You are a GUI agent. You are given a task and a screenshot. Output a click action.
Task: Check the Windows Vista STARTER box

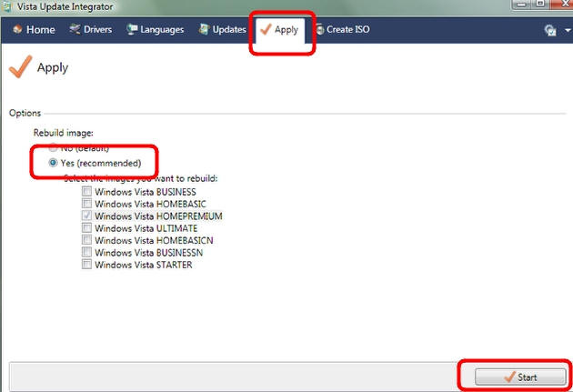[86, 265]
